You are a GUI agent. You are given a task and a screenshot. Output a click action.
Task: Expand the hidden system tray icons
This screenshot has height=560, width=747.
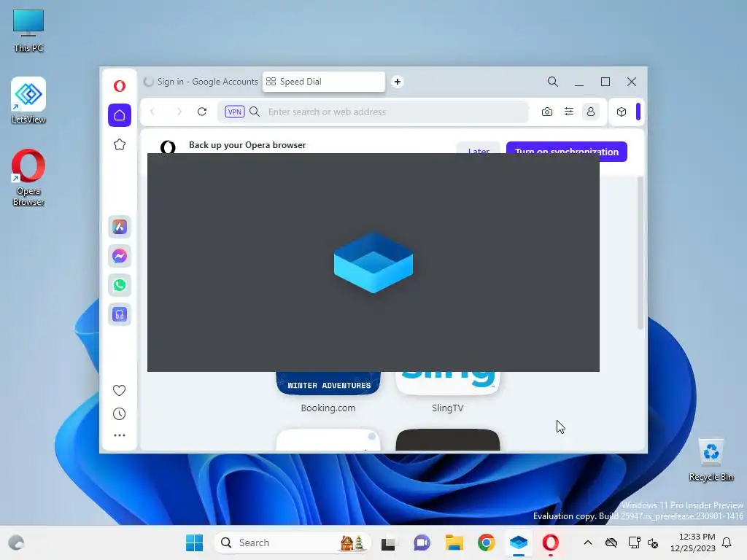click(x=588, y=542)
